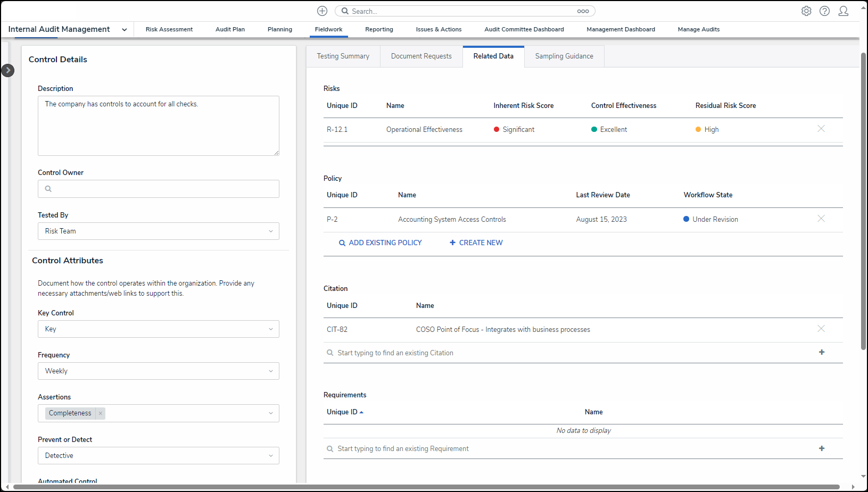Switch to the Testing Summary tab
Image resolution: width=868 pixels, height=492 pixels.
pyautogui.click(x=343, y=56)
